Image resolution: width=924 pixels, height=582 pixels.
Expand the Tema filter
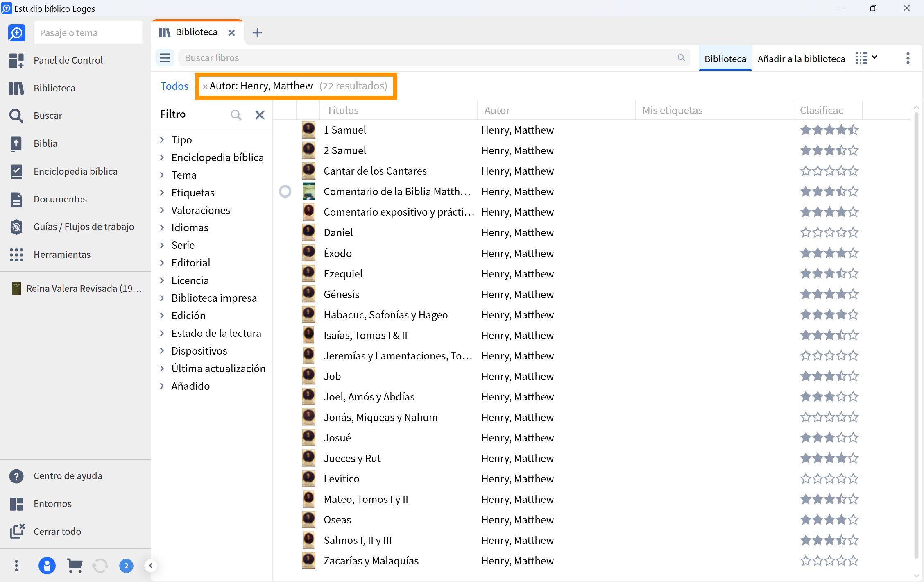162,175
